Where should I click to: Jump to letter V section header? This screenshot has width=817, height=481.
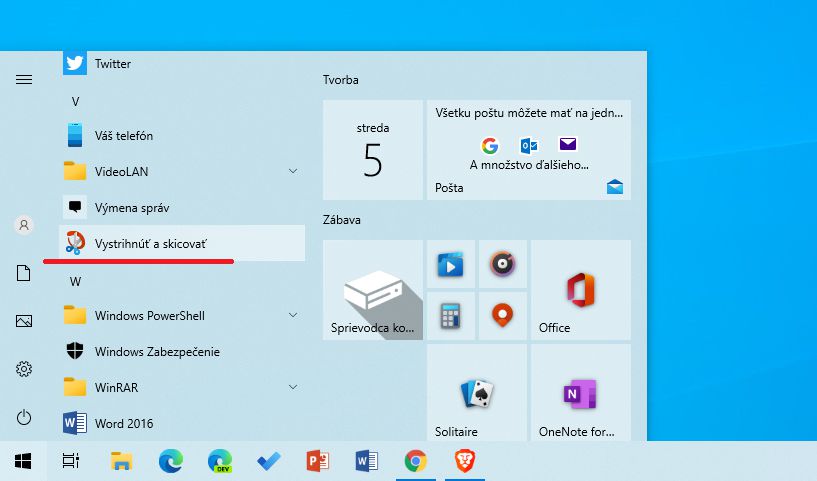[76, 102]
